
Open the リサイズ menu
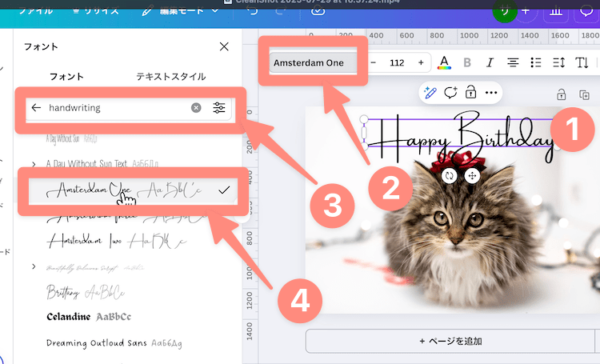coord(96,11)
